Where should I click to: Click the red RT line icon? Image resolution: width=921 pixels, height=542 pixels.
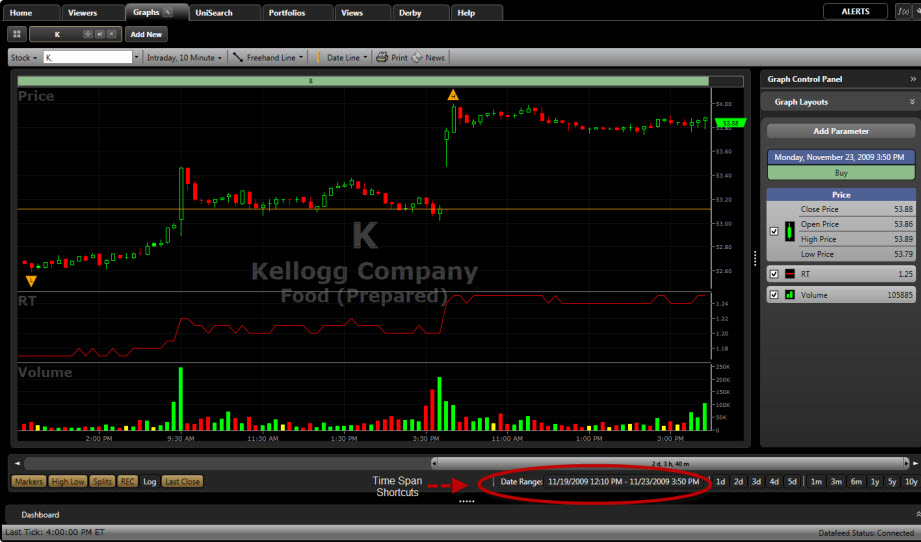point(789,274)
